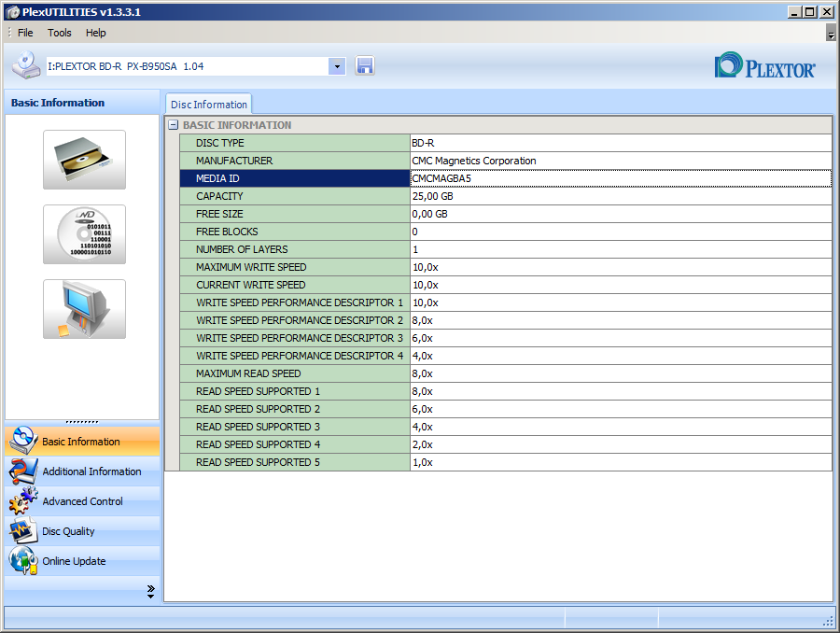Select the MANUFACTURER row label
This screenshot has width=840, height=633.
point(295,161)
